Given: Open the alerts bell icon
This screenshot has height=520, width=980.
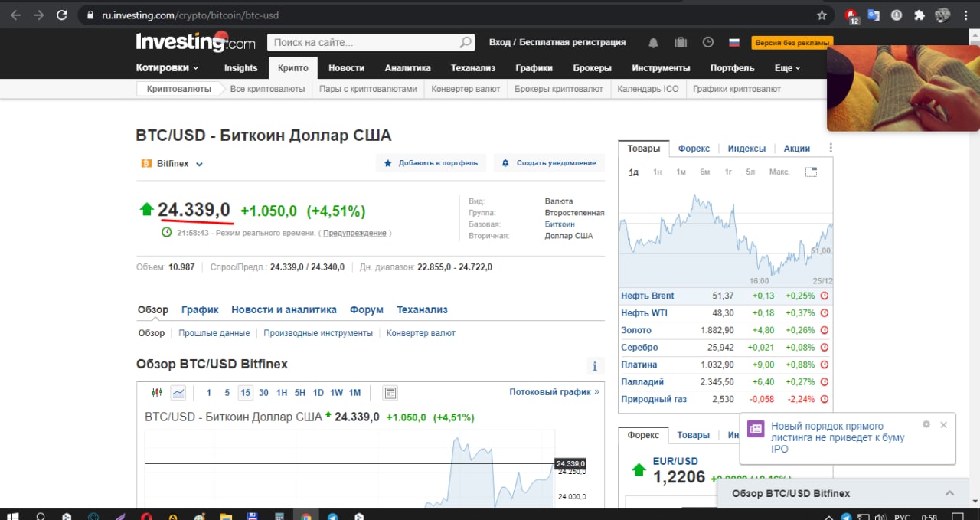Looking at the screenshot, I should tap(653, 43).
